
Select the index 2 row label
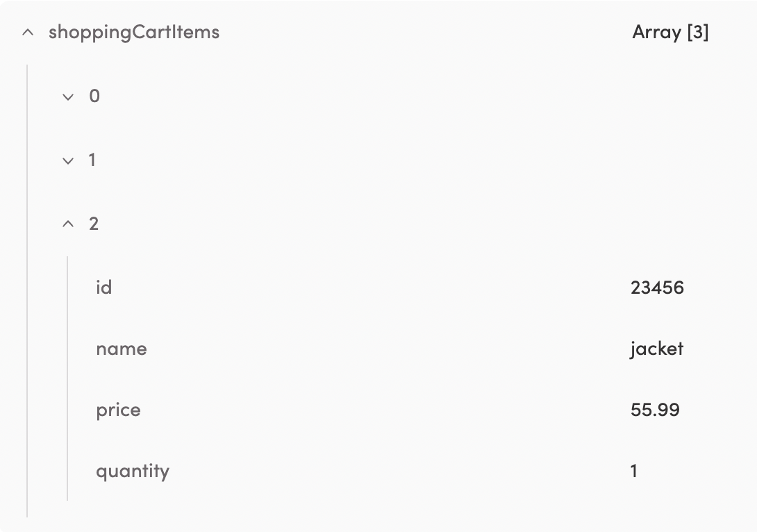coord(94,224)
